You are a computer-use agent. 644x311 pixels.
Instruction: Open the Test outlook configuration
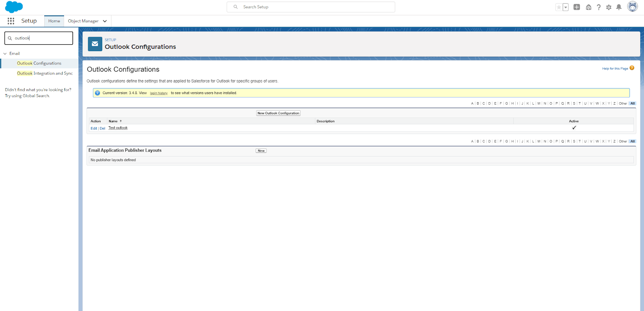118,128
